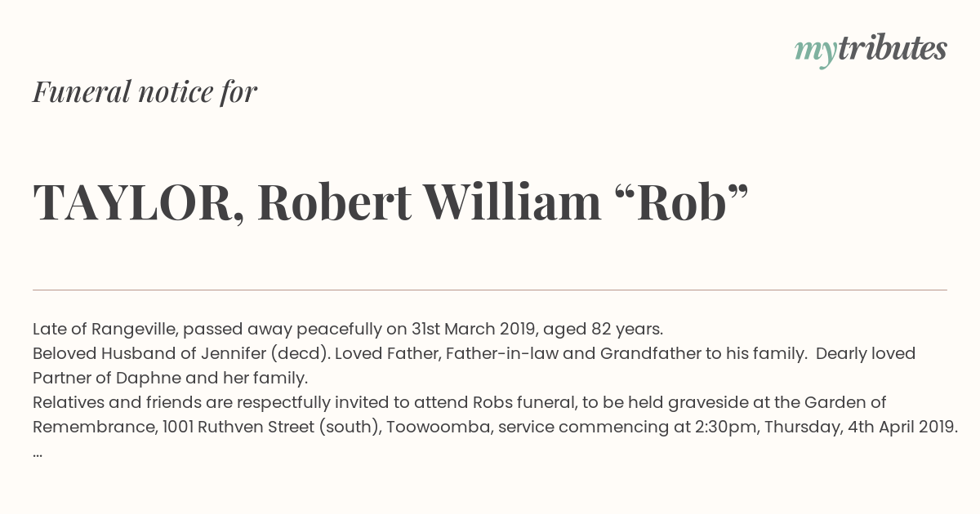Select the name TAYLOR, Robert William "Rob"
This screenshot has width=980, height=514.
tap(390, 203)
